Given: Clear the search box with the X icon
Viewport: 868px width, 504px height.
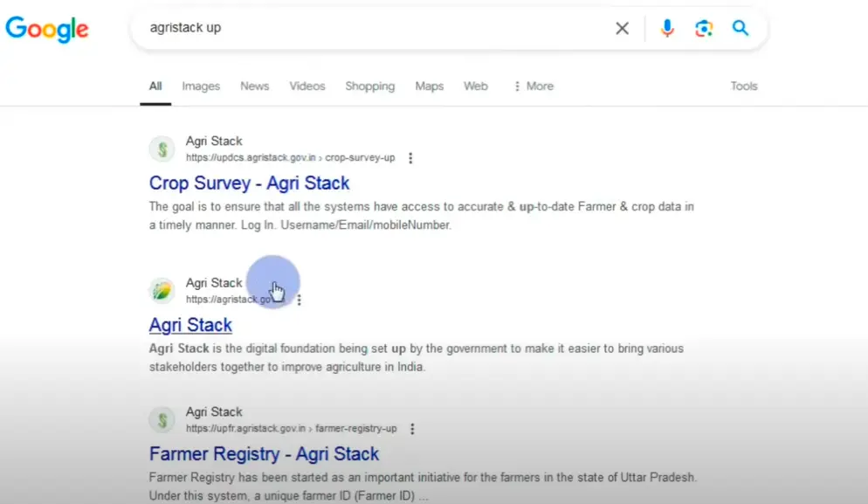Looking at the screenshot, I should [622, 28].
